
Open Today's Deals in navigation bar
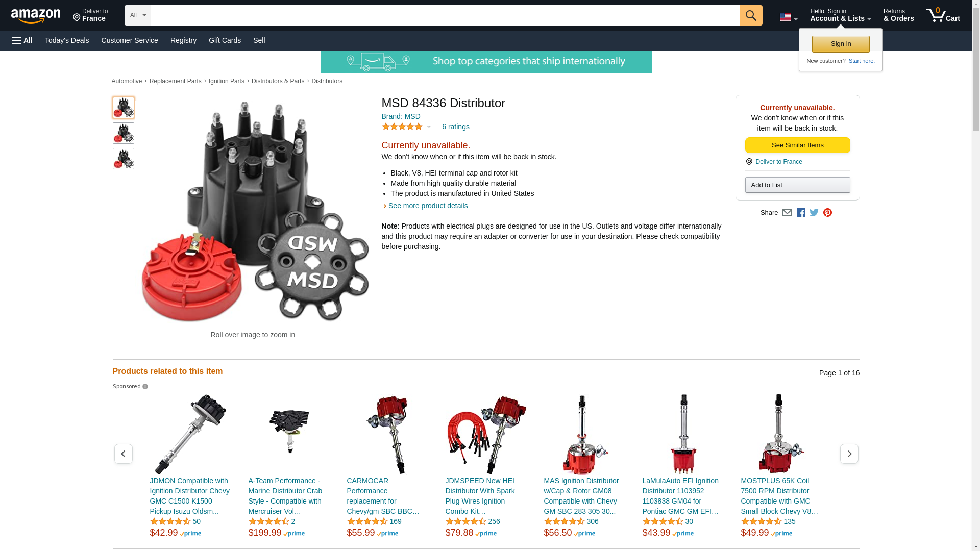point(67,40)
